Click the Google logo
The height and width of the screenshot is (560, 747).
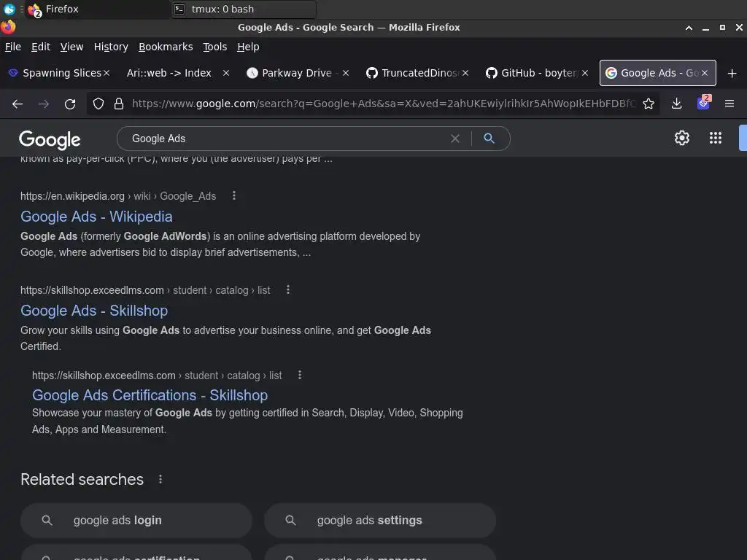point(50,139)
